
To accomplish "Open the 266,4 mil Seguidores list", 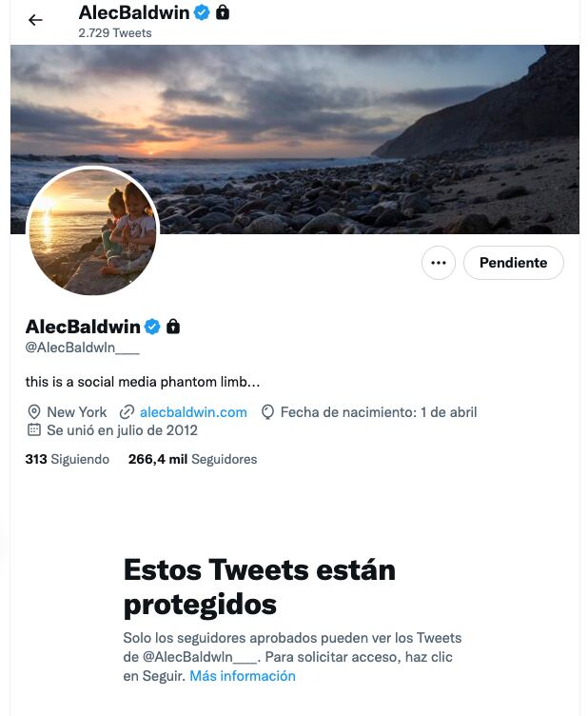I will pyautogui.click(x=192, y=459).
